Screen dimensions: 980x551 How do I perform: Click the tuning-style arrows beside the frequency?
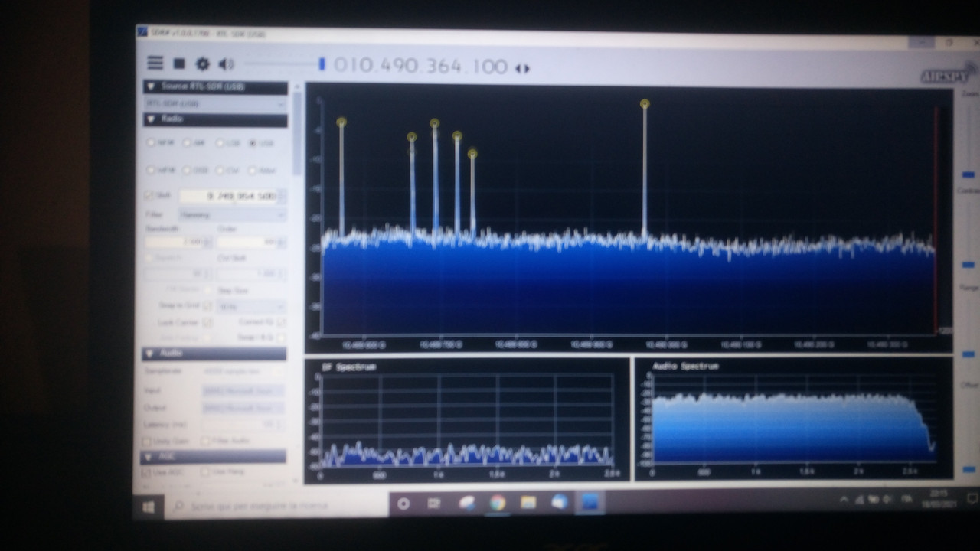(522, 69)
